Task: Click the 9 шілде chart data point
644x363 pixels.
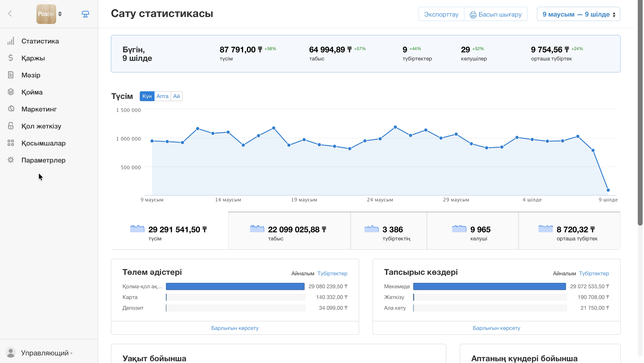Action: point(608,190)
